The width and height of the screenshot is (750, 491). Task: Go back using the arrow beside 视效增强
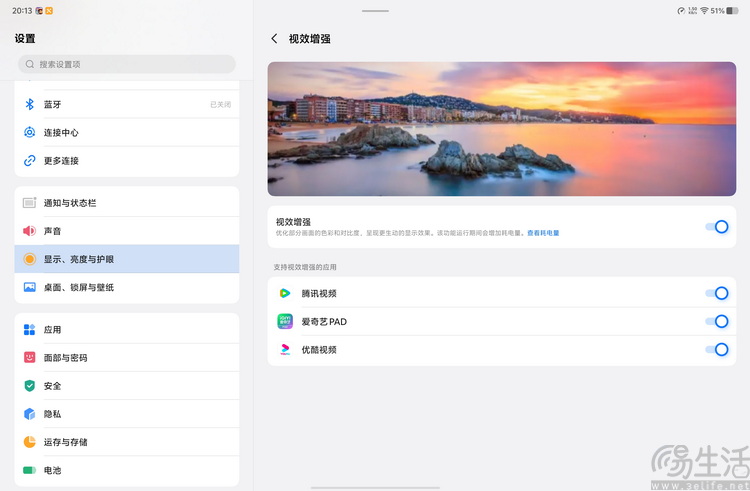click(274, 39)
